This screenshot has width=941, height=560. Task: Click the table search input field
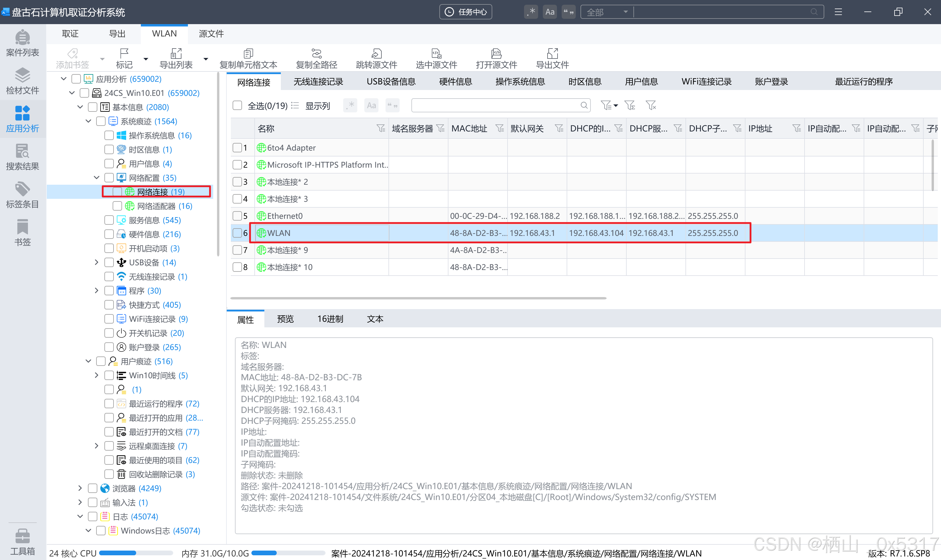coord(495,106)
